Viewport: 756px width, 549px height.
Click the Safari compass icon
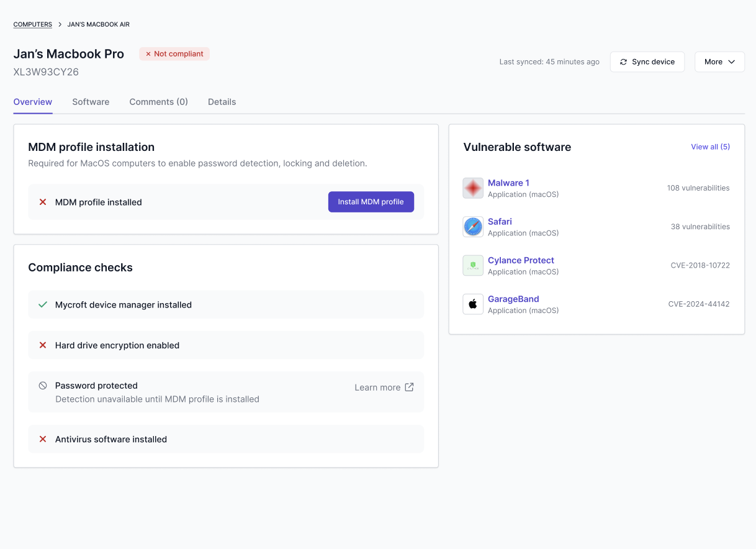(x=473, y=227)
